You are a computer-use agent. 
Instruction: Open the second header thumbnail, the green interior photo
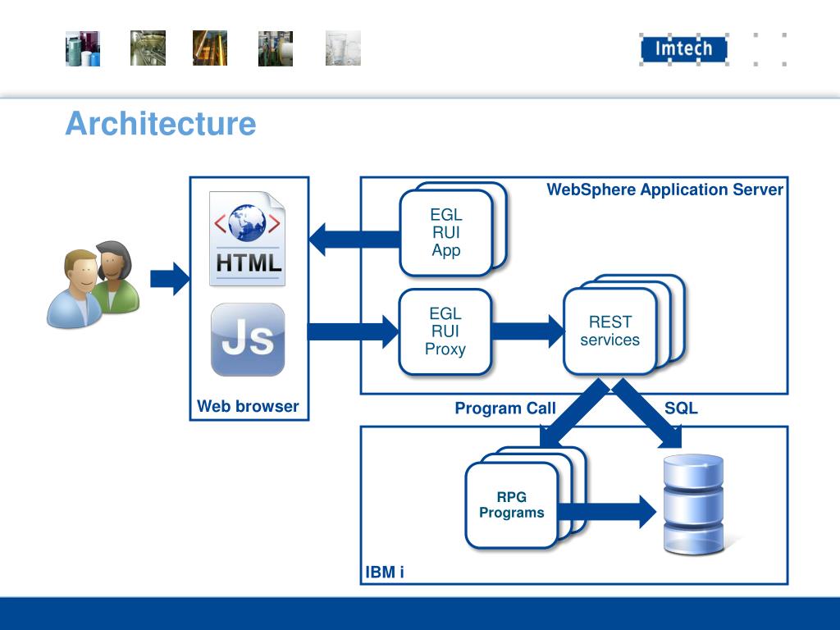148,48
